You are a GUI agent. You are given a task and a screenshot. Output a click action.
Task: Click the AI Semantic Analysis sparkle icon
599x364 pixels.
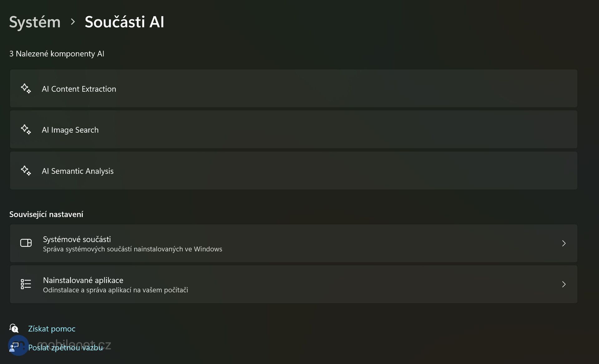tap(26, 171)
